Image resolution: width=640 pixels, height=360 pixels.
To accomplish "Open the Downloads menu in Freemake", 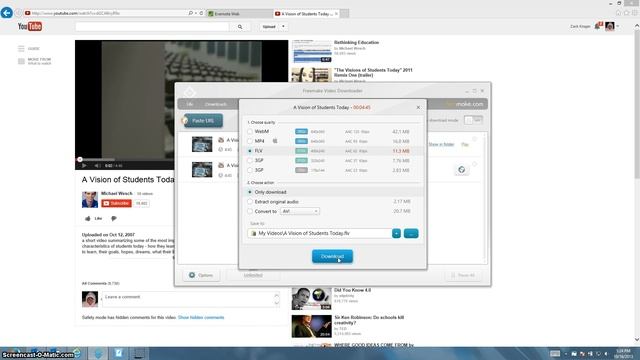I will coord(216,104).
